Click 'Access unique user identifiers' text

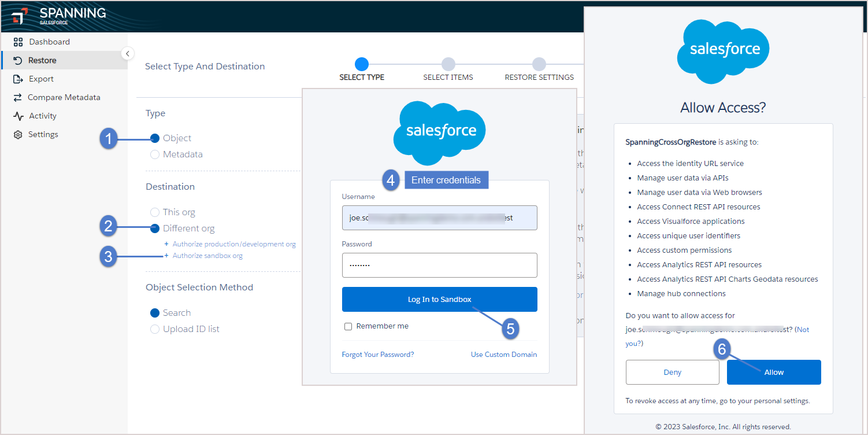tap(689, 236)
